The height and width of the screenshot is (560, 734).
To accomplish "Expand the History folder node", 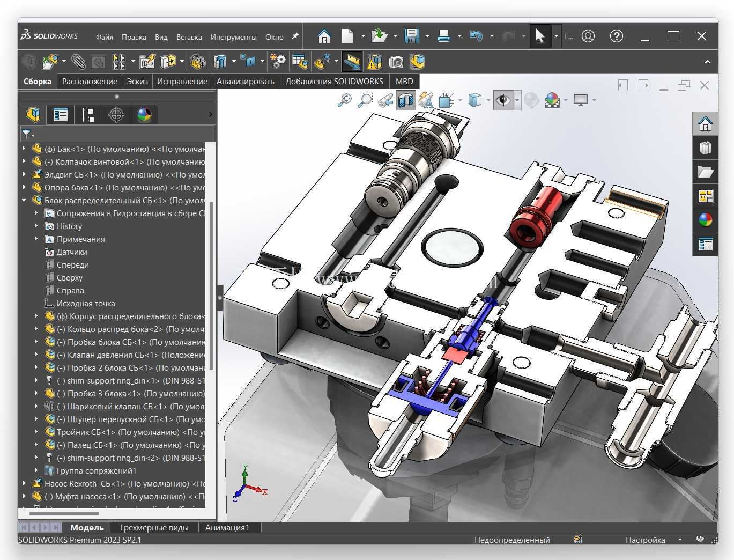I will click(36, 226).
